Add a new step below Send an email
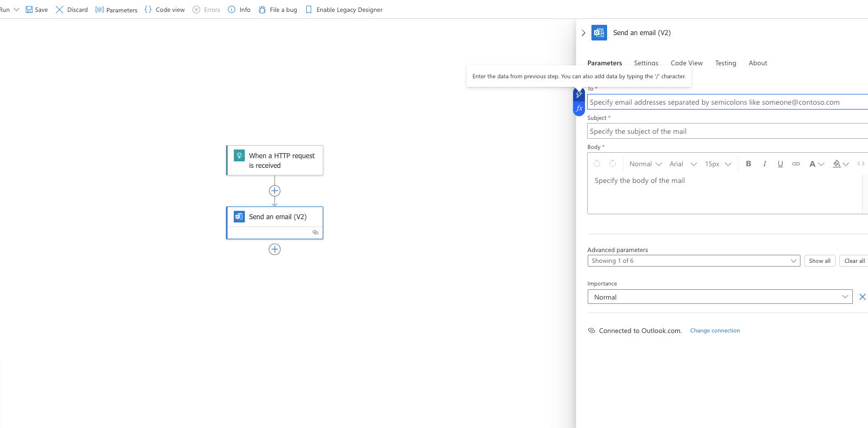The width and height of the screenshot is (868, 428). pyautogui.click(x=274, y=249)
